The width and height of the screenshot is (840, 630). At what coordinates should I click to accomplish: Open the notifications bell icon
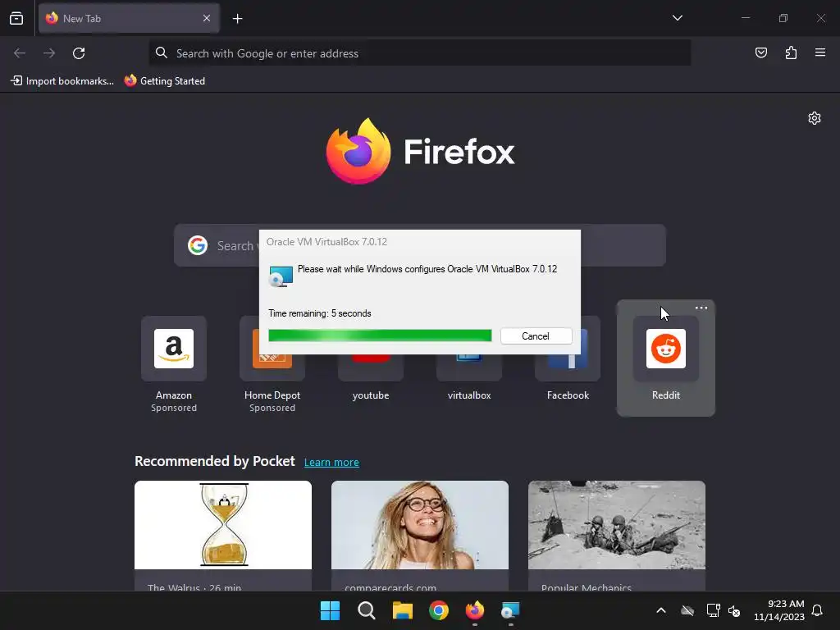point(818,610)
